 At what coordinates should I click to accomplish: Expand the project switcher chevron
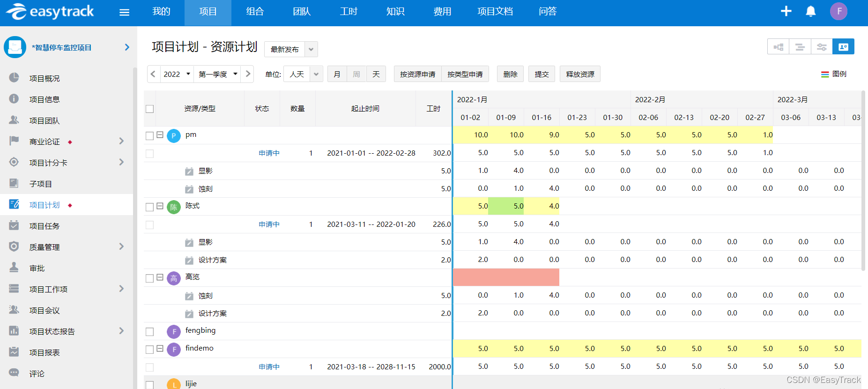click(x=127, y=47)
